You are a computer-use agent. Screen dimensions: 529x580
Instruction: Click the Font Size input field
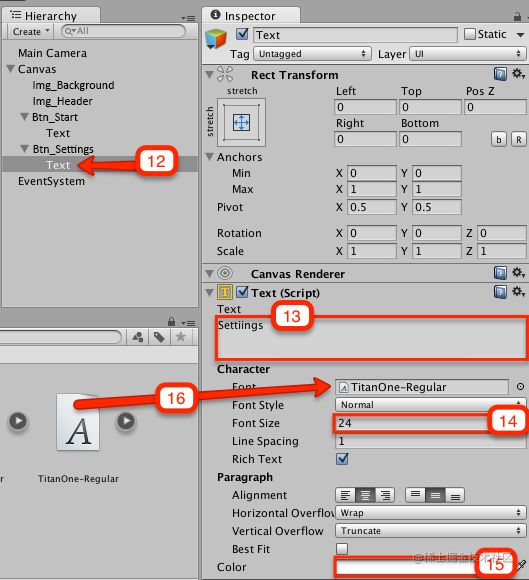[x=411, y=423]
